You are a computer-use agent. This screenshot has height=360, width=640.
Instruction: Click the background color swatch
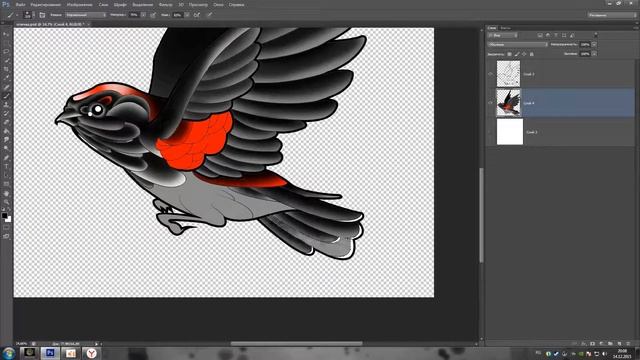[x=9, y=220]
